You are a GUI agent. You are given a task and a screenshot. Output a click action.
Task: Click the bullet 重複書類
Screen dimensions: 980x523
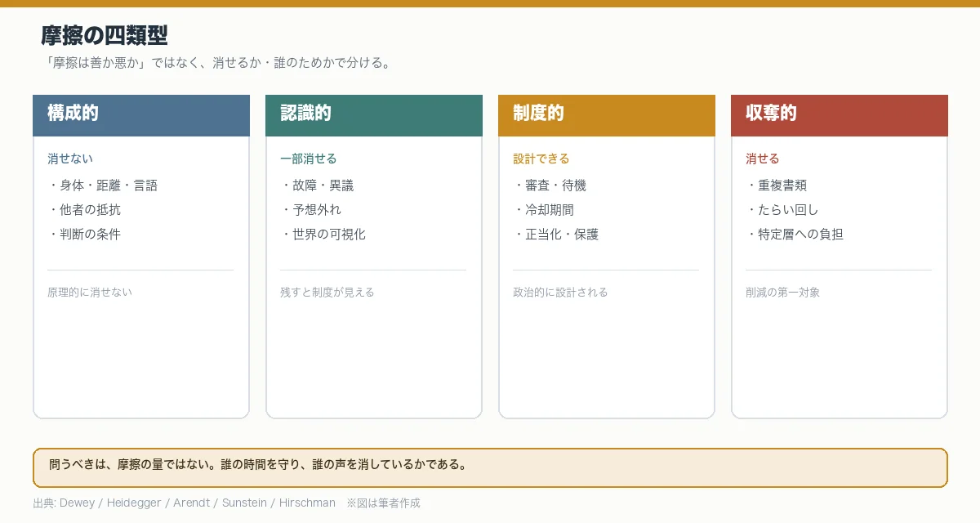coord(777,186)
